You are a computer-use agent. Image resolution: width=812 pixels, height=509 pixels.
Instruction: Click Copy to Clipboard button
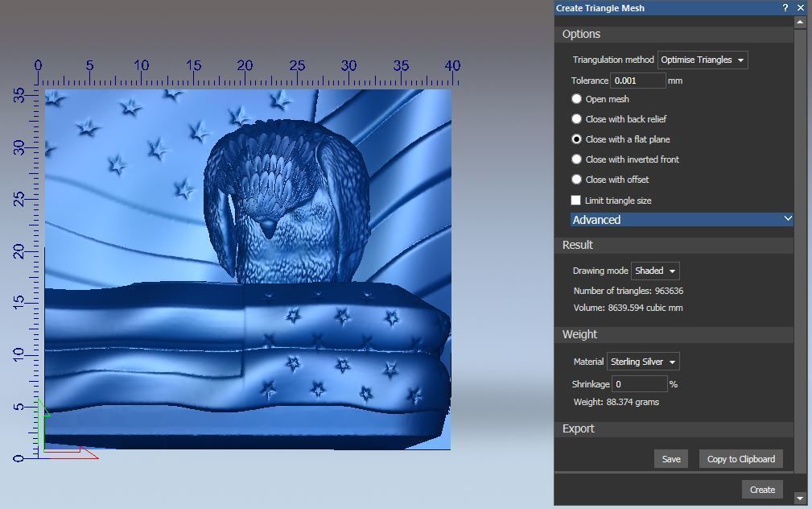741,459
